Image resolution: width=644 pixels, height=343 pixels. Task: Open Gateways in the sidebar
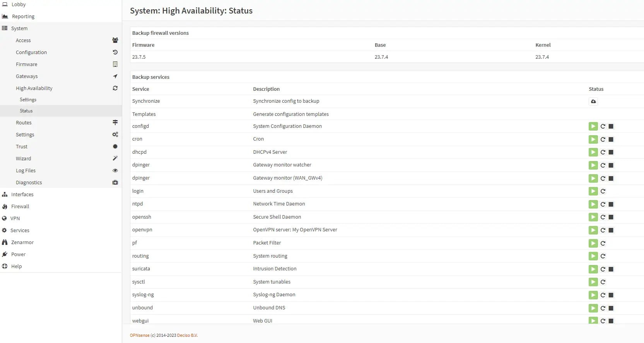(x=61, y=76)
